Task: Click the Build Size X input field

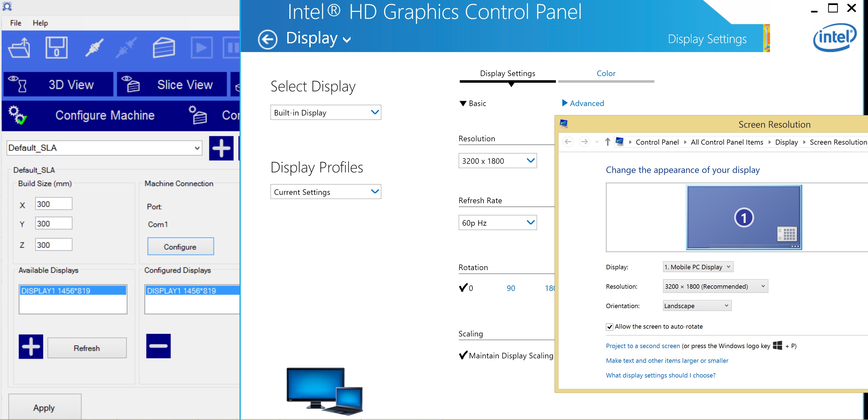Action: pyautogui.click(x=53, y=204)
